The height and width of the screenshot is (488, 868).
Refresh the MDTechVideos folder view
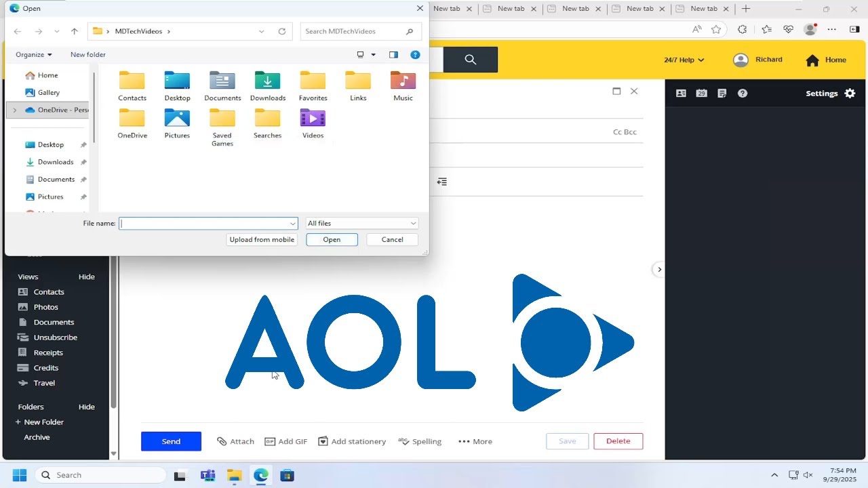[x=282, y=31]
